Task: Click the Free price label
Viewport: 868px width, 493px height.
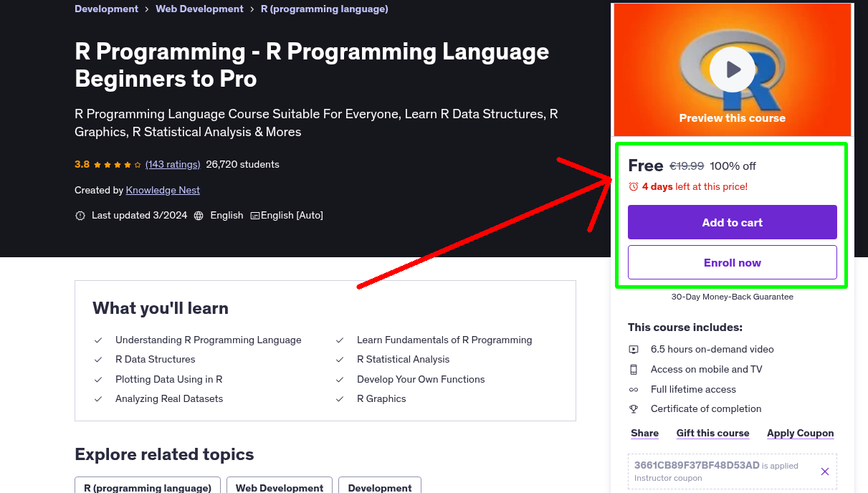Action: tap(645, 166)
